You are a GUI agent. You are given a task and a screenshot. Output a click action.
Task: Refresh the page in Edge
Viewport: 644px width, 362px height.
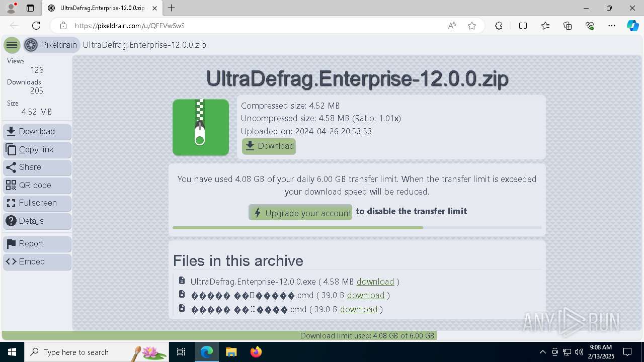point(36,26)
